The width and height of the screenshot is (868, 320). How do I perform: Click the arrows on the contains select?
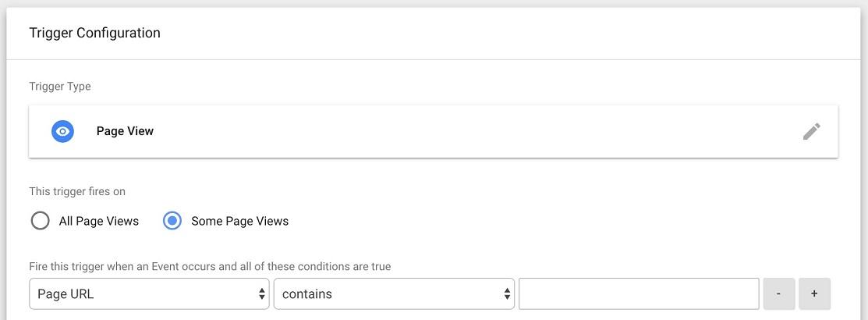pyautogui.click(x=507, y=294)
